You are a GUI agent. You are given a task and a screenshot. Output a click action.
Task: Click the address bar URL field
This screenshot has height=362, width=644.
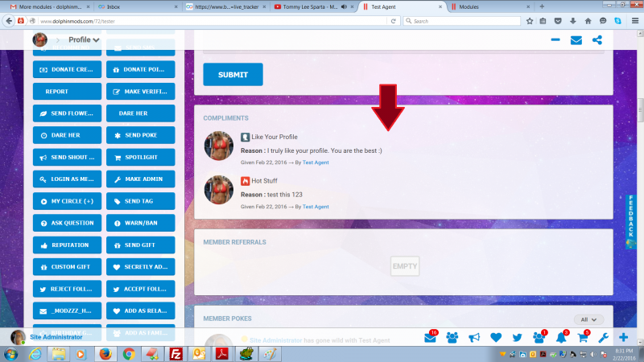pos(213,21)
